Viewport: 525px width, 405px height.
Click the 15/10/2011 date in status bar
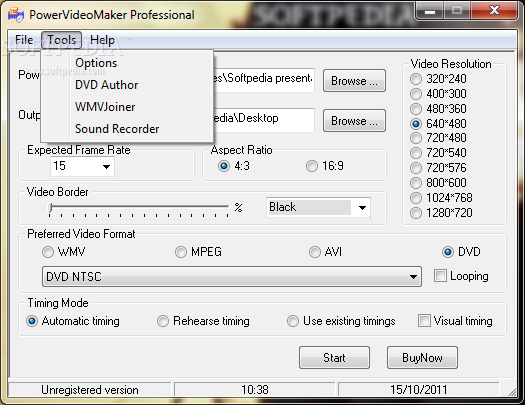(419, 390)
